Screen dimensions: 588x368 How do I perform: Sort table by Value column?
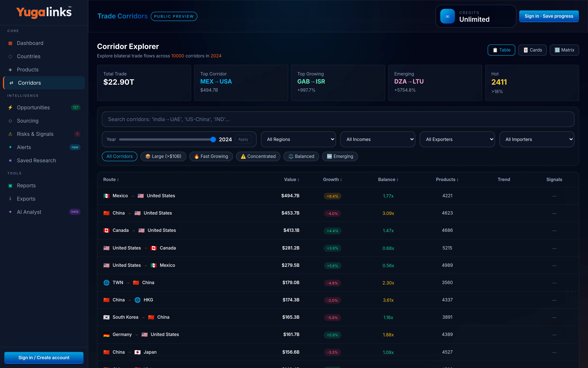[x=292, y=180]
